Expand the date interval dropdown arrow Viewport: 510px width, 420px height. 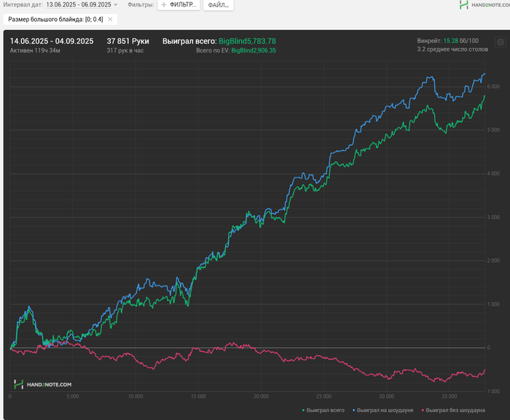point(116,5)
